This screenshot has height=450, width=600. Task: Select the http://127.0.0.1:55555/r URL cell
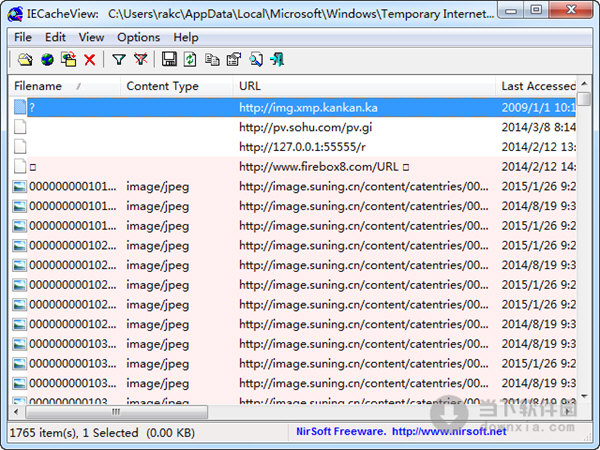point(302,147)
